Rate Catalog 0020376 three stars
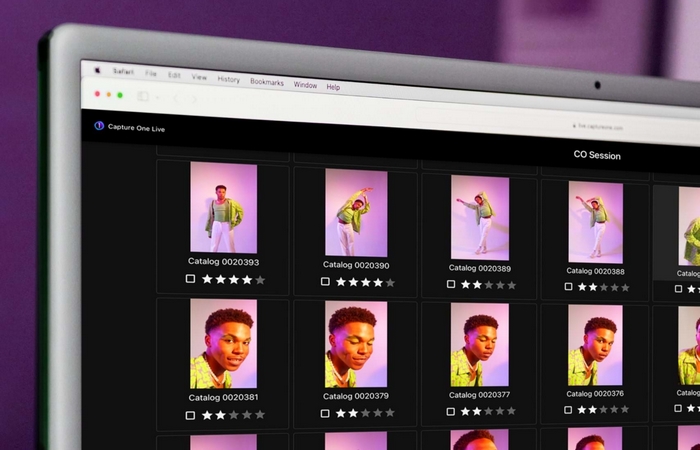Image resolution: width=700 pixels, height=450 pixels. point(604,409)
